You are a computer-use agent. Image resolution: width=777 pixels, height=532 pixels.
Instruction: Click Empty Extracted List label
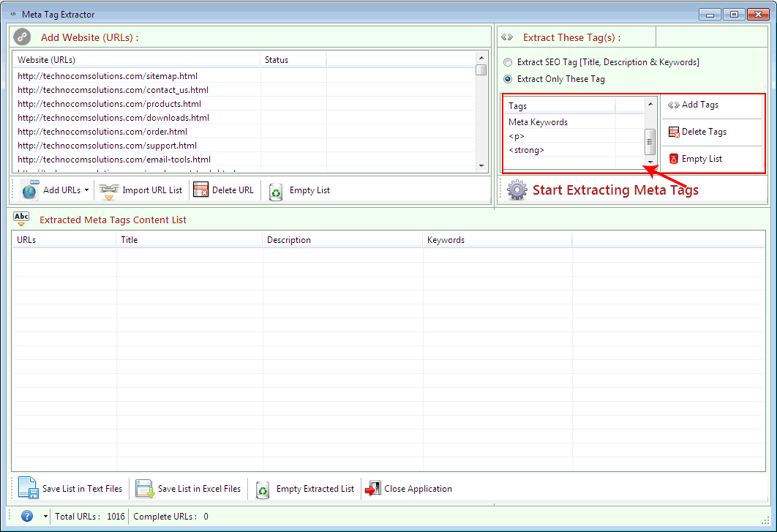pyautogui.click(x=315, y=489)
